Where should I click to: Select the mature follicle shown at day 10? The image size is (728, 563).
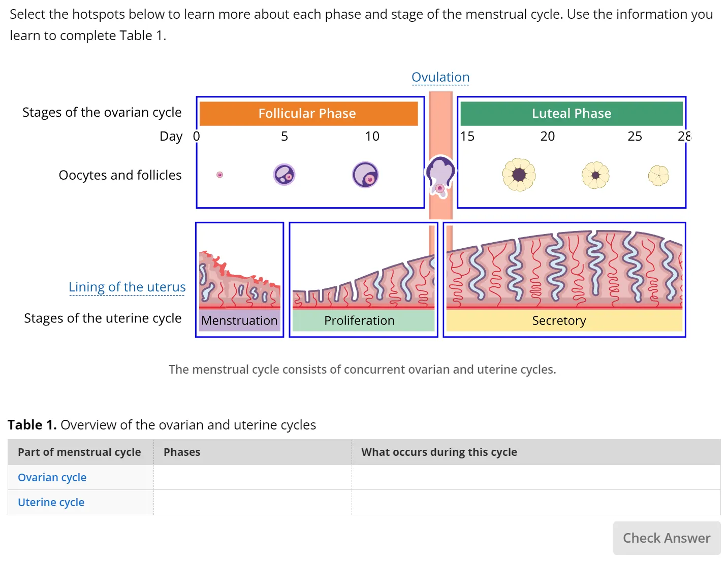(x=364, y=174)
